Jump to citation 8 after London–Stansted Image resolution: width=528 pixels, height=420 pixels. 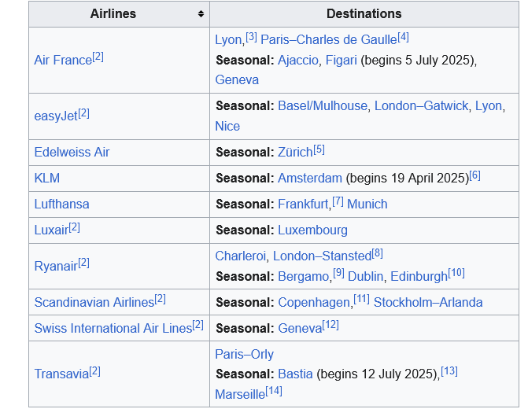[x=378, y=253]
